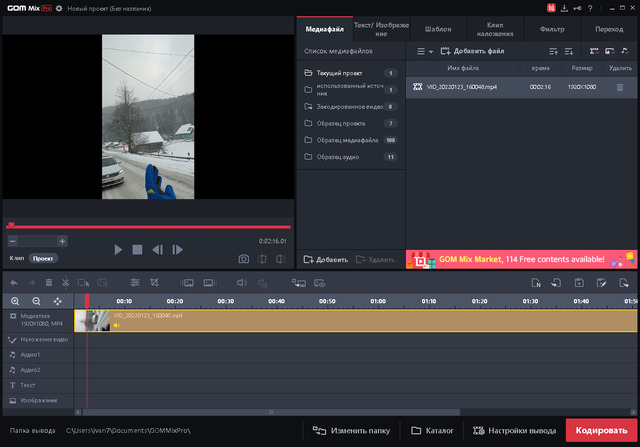Open the help question mark icon
640x447 pixels.
[x=590, y=8]
